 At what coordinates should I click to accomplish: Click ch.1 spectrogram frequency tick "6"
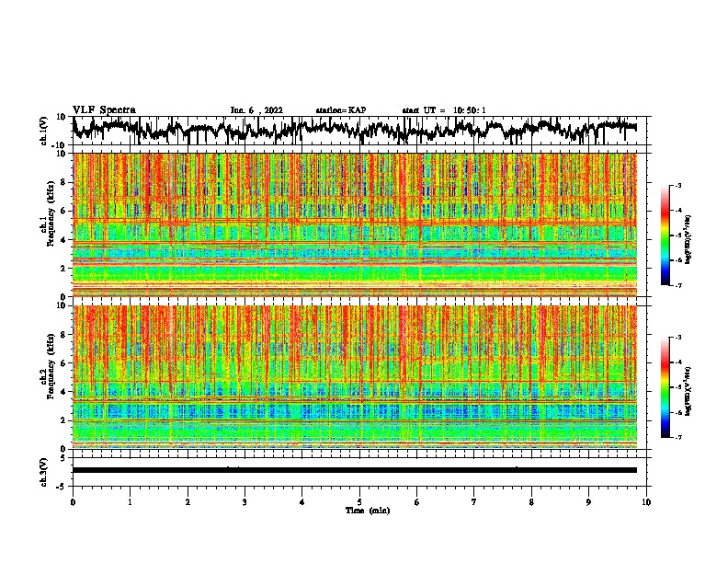tap(63, 211)
